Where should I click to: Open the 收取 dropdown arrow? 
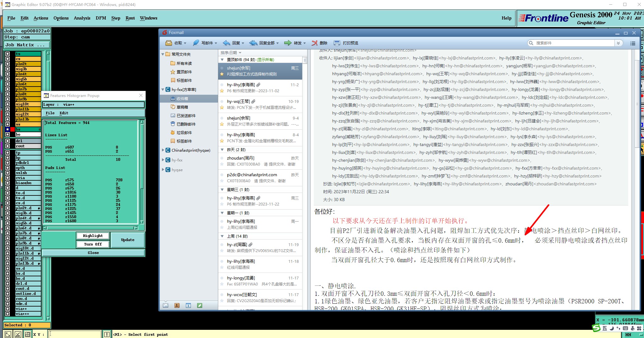pos(185,43)
